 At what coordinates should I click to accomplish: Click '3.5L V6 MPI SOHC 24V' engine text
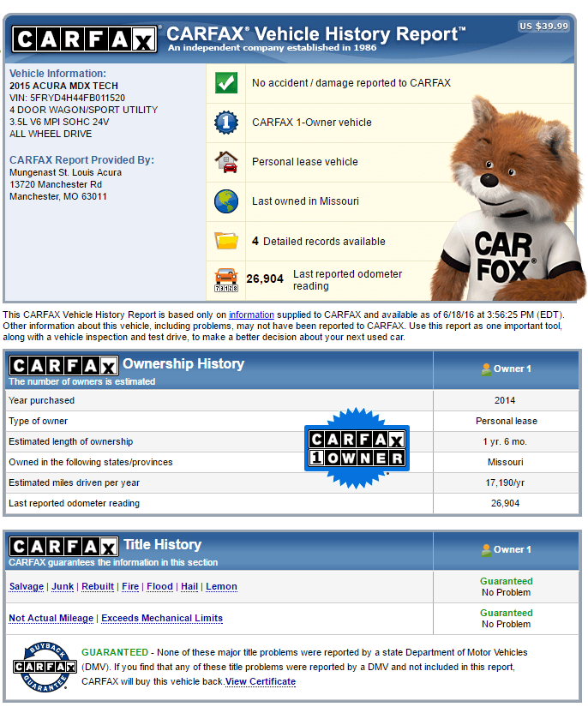(x=59, y=122)
